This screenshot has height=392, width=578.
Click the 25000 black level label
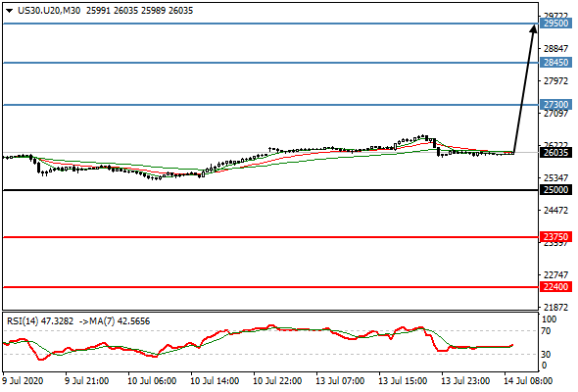(x=555, y=190)
